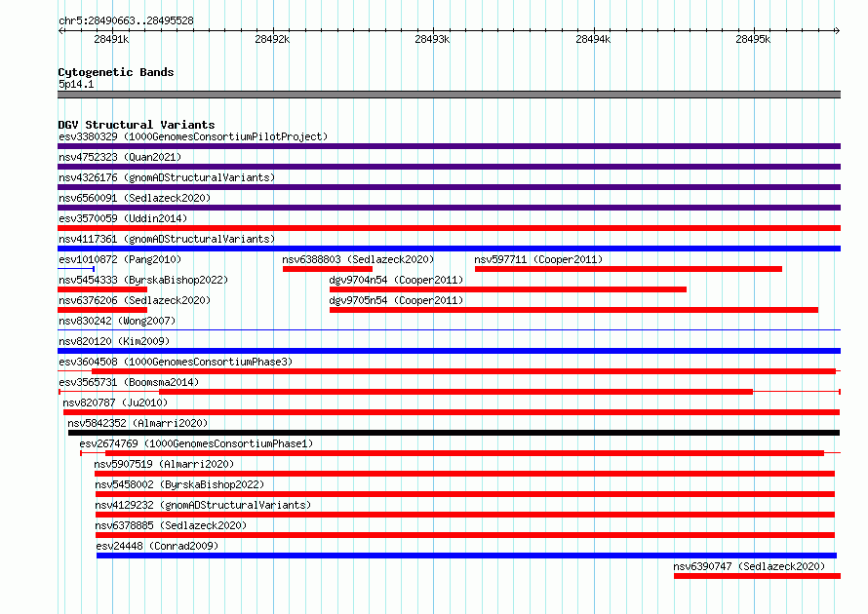Screen dimensions: 868x614
Task: Click the black bar under nsv5842352
Action: (x=454, y=433)
